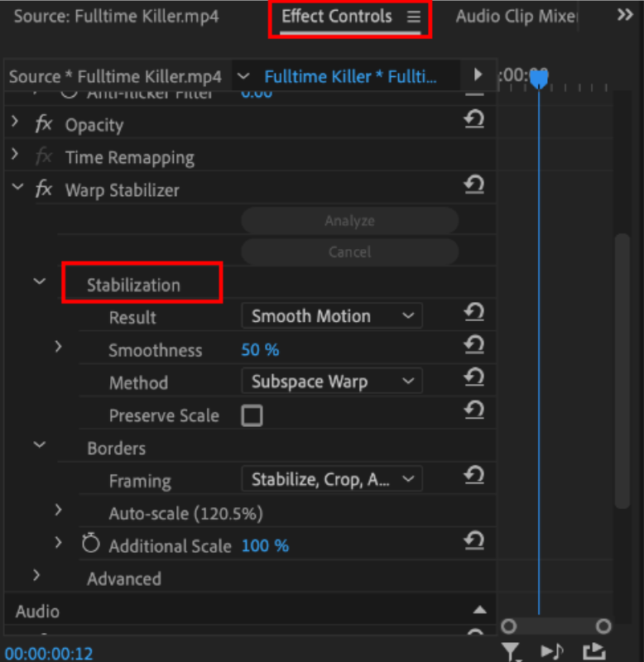Screen dimensions: 644x662
Task: Reset the Smoothness parameter
Action: tap(473, 345)
